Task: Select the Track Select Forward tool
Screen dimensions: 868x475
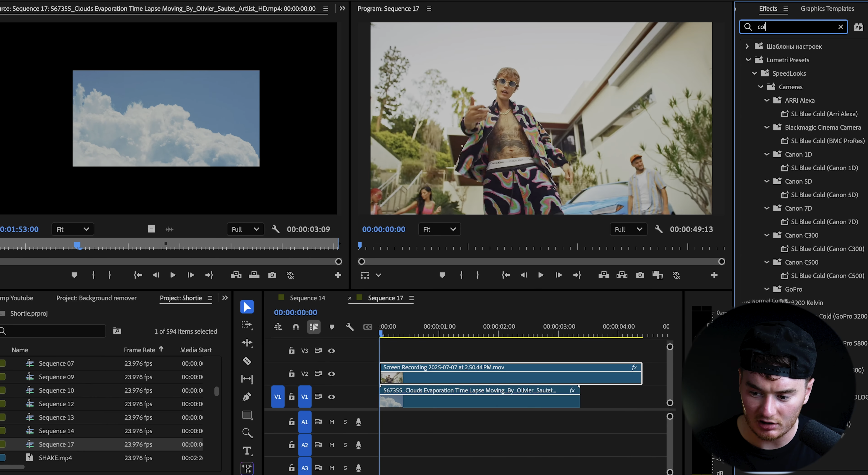Action: pos(247,325)
